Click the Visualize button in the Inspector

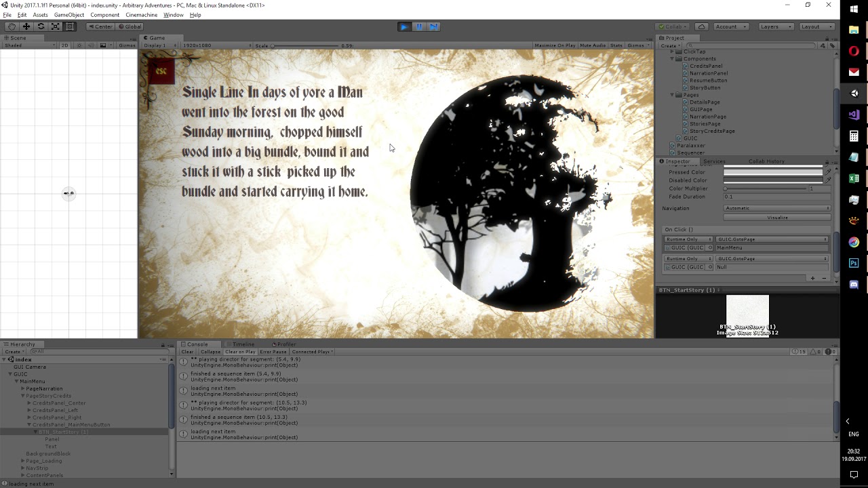777,218
